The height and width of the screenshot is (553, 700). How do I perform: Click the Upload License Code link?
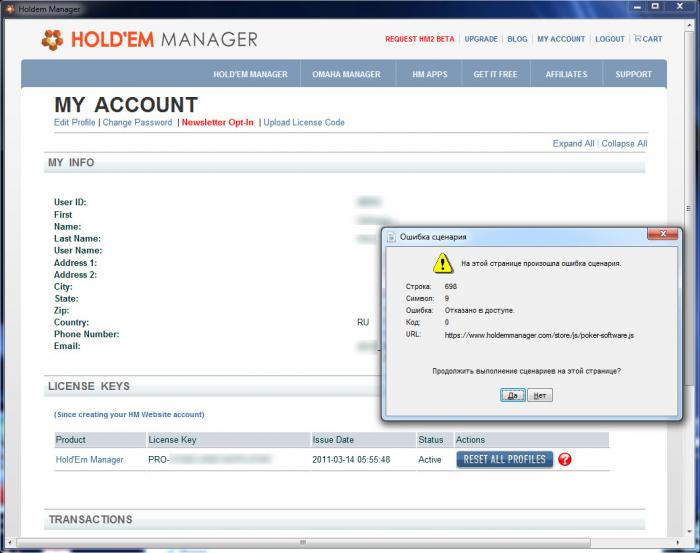point(304,122)
